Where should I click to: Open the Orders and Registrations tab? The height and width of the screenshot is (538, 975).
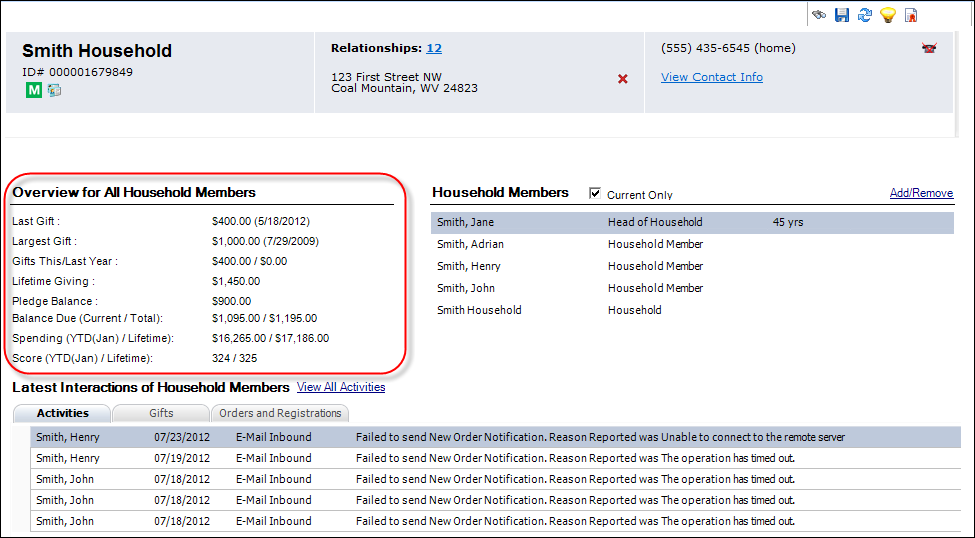click(x=280, y=413)
